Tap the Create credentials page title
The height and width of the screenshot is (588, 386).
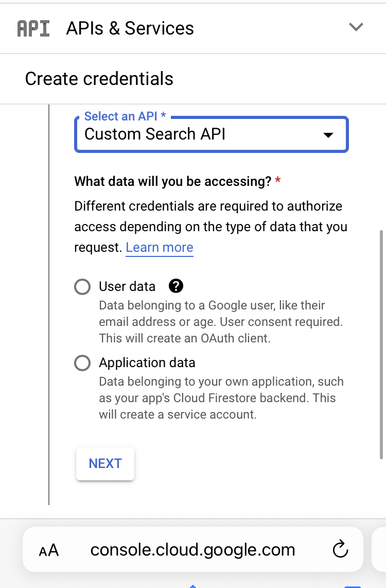tap(98, 78)
